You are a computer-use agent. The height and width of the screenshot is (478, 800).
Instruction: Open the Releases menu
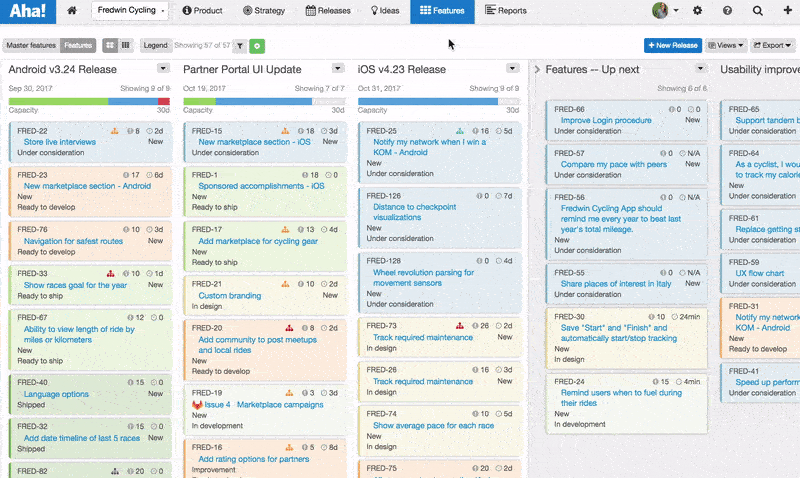pos(328,10)
